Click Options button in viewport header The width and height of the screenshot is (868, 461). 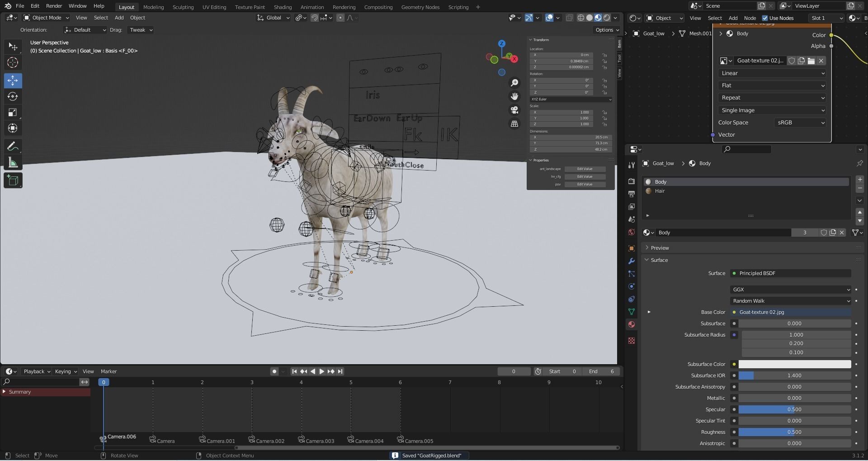click(607, 30)
